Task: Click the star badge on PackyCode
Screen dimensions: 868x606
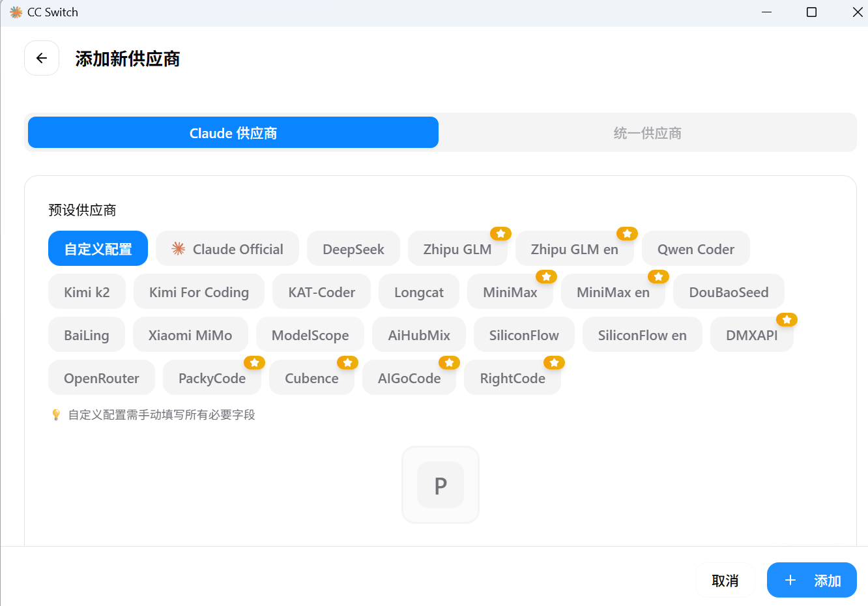Action: pyautogui.click(x=255, y=362)
